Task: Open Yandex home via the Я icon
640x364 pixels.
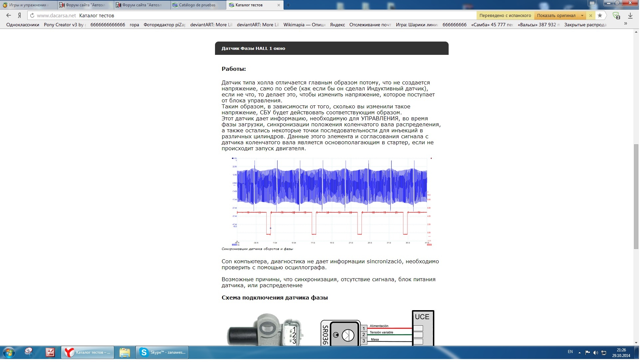Action: pyautogui.click(x=20, y=15)
